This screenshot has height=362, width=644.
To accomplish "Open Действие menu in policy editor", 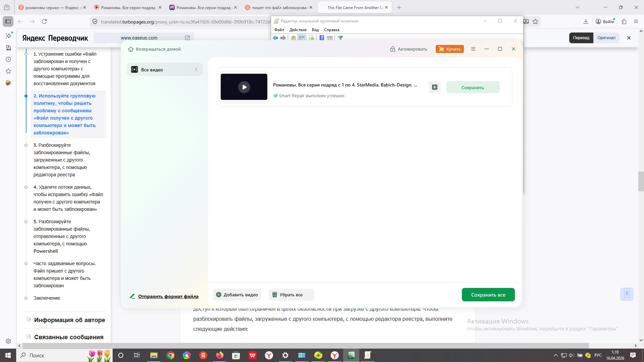I will point(298,30).
